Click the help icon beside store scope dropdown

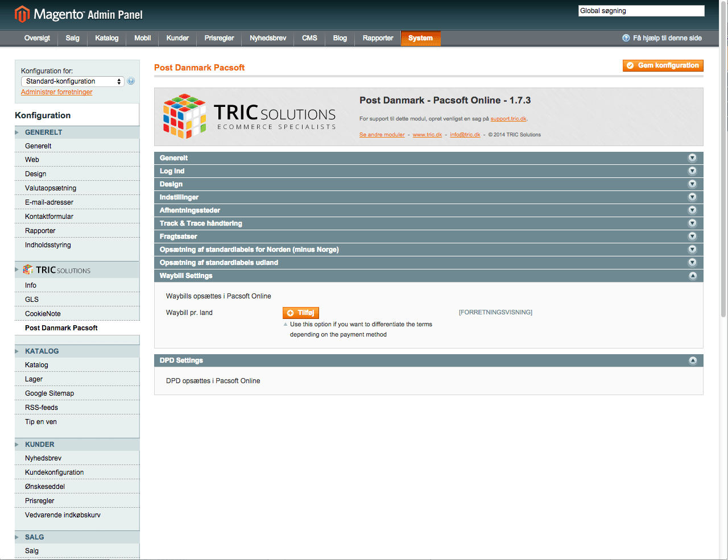pyautogui.click(x=131, y=81)
